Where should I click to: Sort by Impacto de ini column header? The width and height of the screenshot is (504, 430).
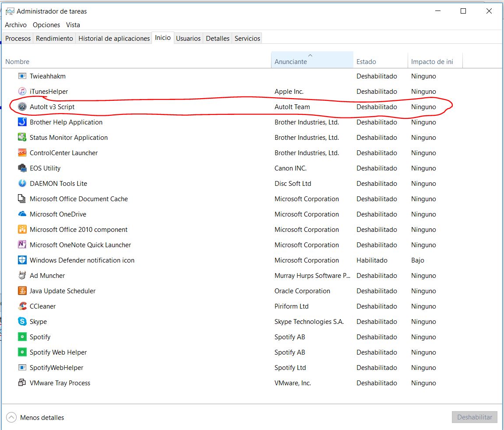click(x=435, y=60)
